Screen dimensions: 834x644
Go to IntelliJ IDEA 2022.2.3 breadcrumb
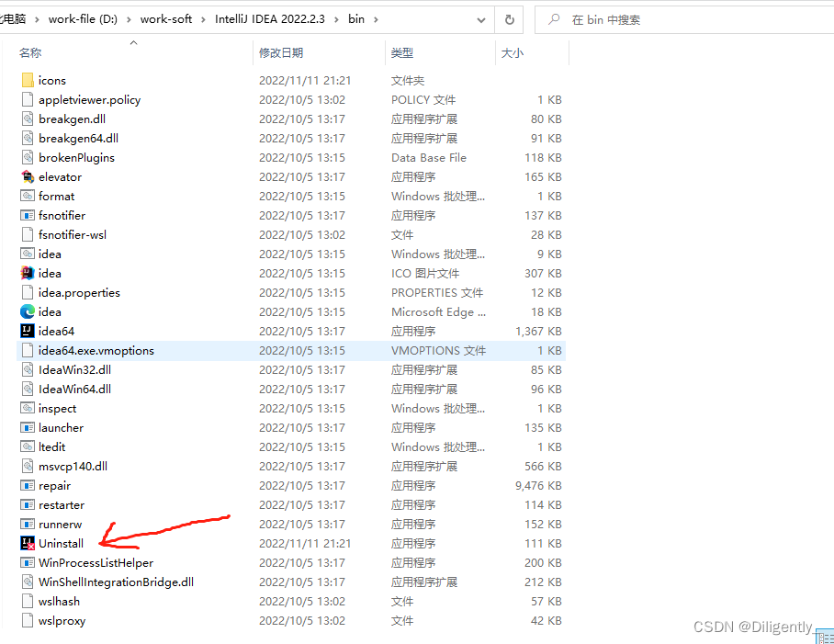click(270, 19)
